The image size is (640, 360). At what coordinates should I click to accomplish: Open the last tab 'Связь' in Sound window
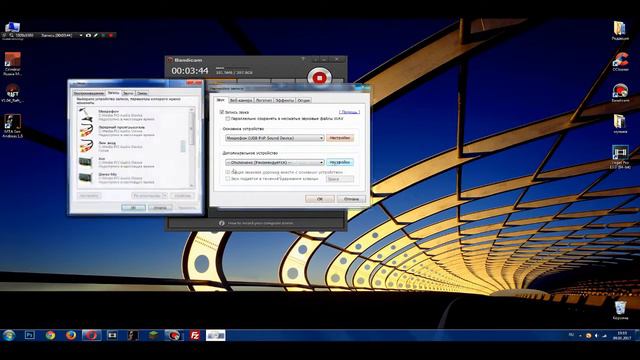tap(142, 93)
